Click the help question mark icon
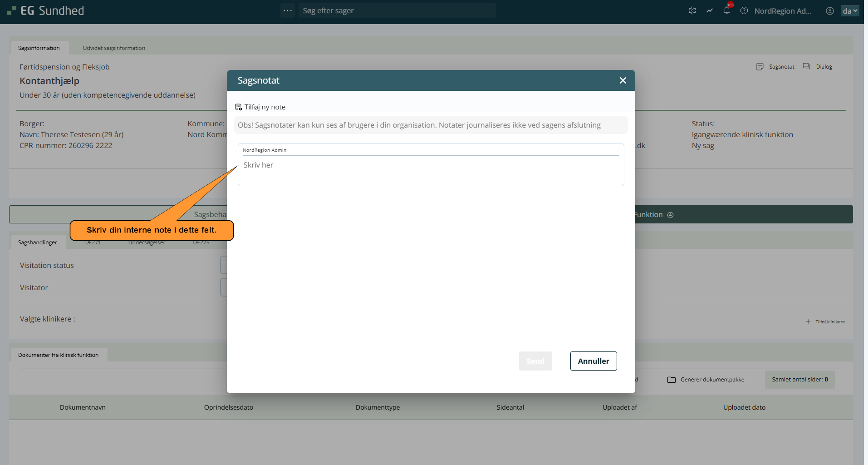This screenshot has width=868, height=465. click(x=744, y=11)
